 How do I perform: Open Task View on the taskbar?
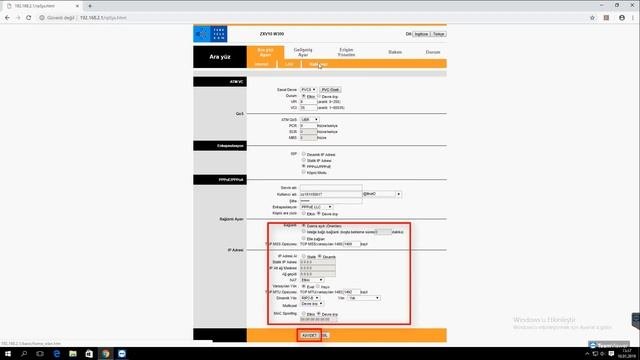click(x=40, y=353)
